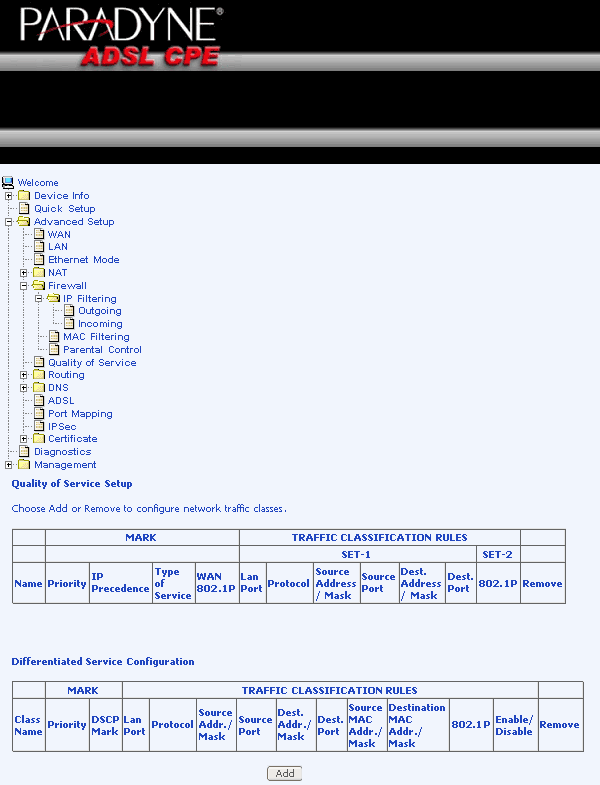Open the Ethernet Mode link
The image size is (600, 785).
pos(84,260)
